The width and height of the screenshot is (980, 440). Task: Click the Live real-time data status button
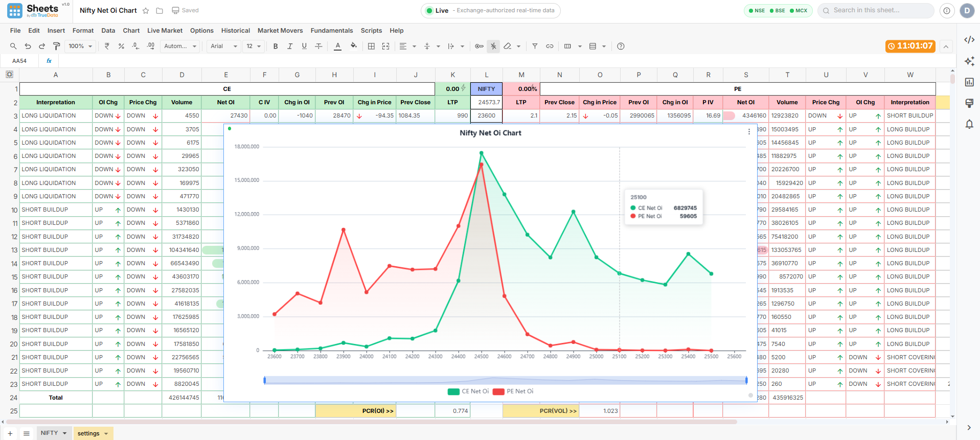click(490, 11)
